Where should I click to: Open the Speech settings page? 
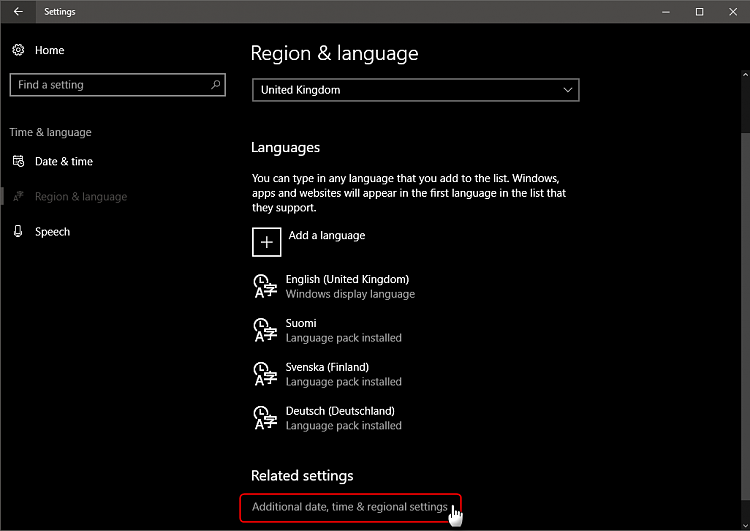point(53,232)
